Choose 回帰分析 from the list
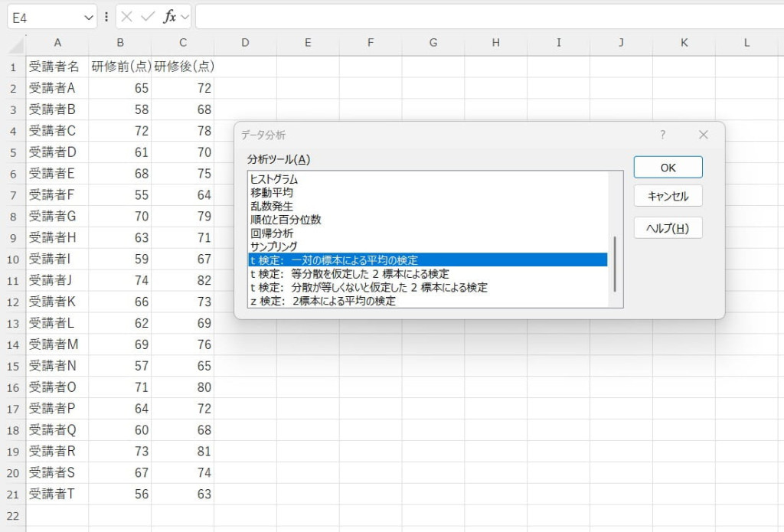This screenshot has width=784, height=532. point(271,233)
